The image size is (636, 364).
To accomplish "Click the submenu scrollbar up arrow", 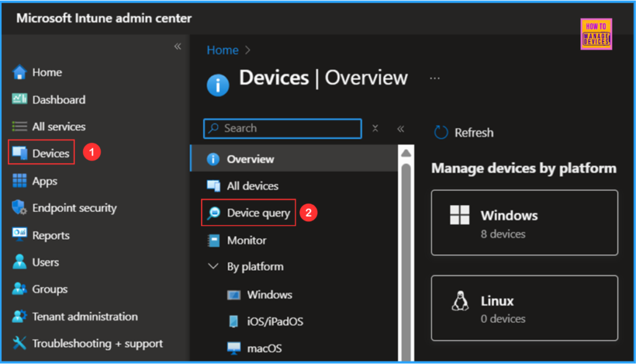I will tap(406, 153).
